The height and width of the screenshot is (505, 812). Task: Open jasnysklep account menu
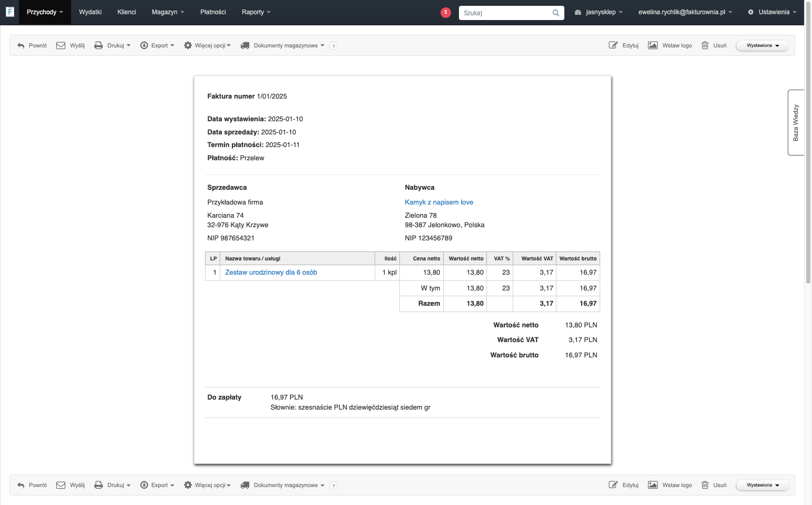(599, 12)
